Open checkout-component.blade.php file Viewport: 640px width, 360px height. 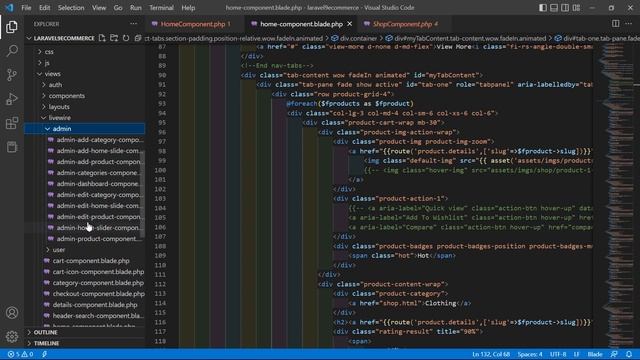(84, 293)
